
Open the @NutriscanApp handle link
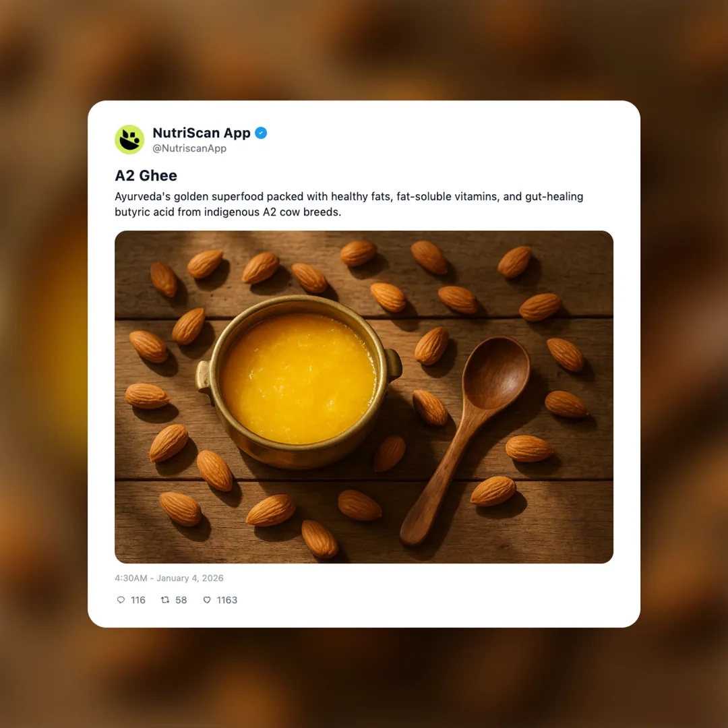(189, 148)
